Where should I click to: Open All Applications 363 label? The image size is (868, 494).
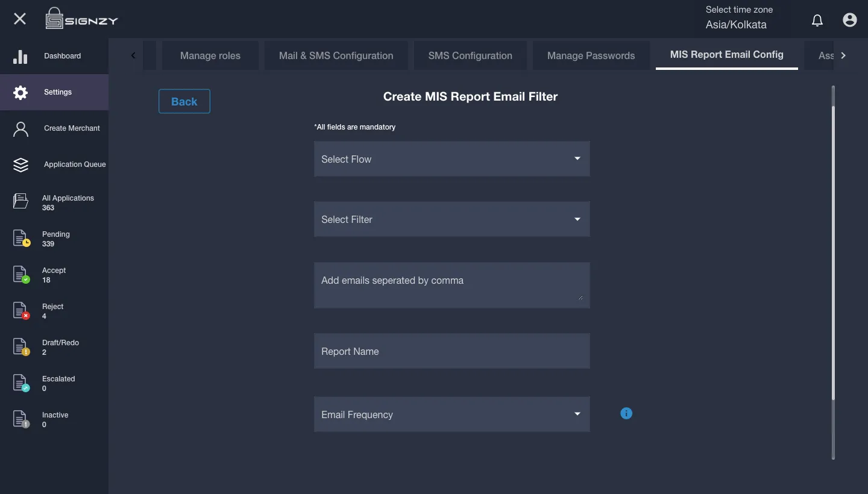pyautogui.click(x=68, y=203)
